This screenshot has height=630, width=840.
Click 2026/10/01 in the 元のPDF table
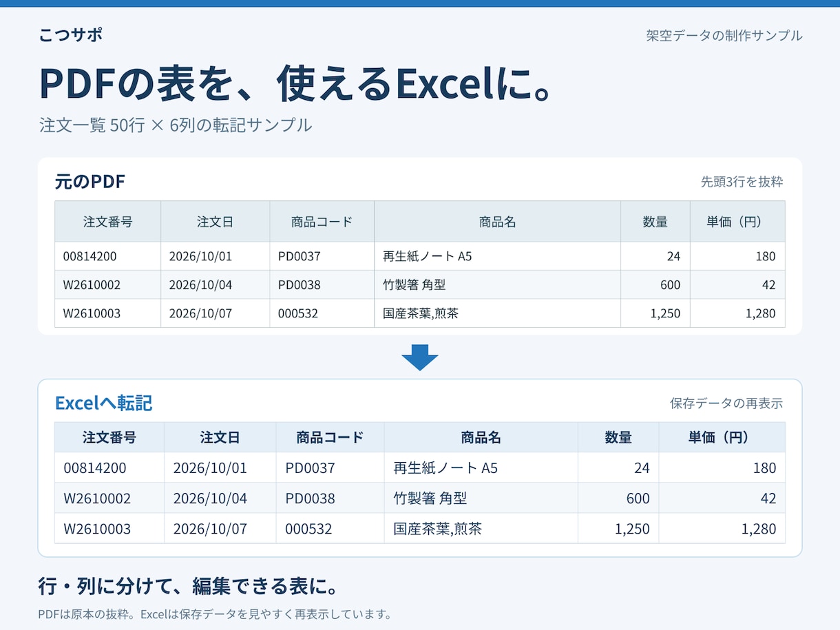point(200,256)
